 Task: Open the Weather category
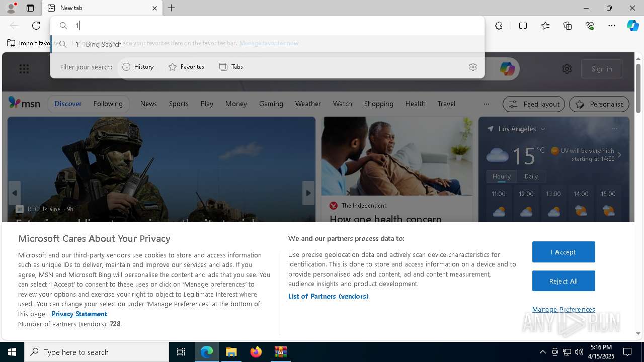click(308, 104)
